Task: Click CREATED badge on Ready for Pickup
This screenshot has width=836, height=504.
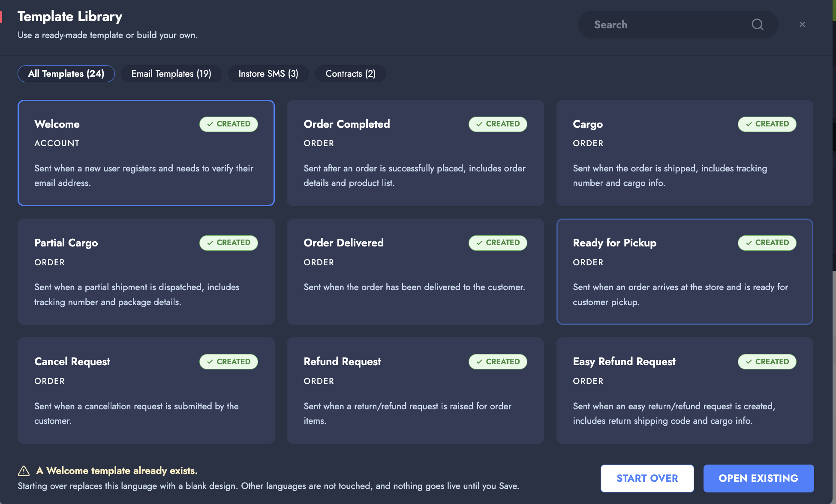Action: (767, 243)
